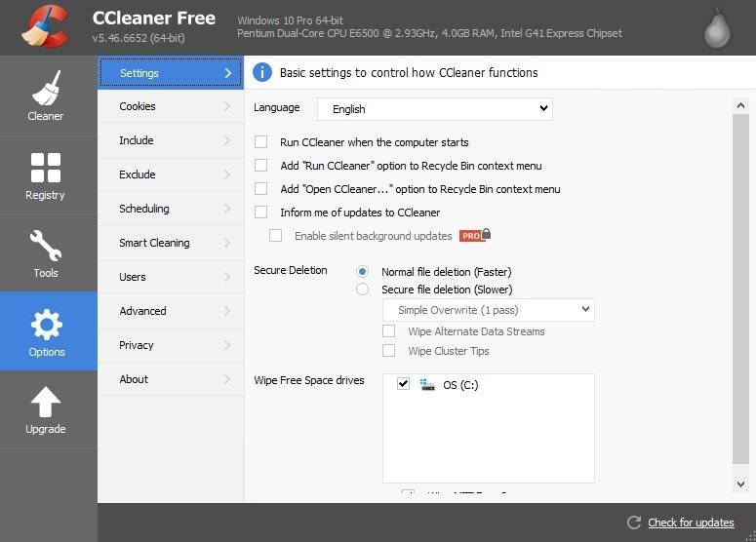Open the Smart Cleaning tab
The height and width of the screenshot is (542, 756).
pyautogui.click(x=171, y=243)
